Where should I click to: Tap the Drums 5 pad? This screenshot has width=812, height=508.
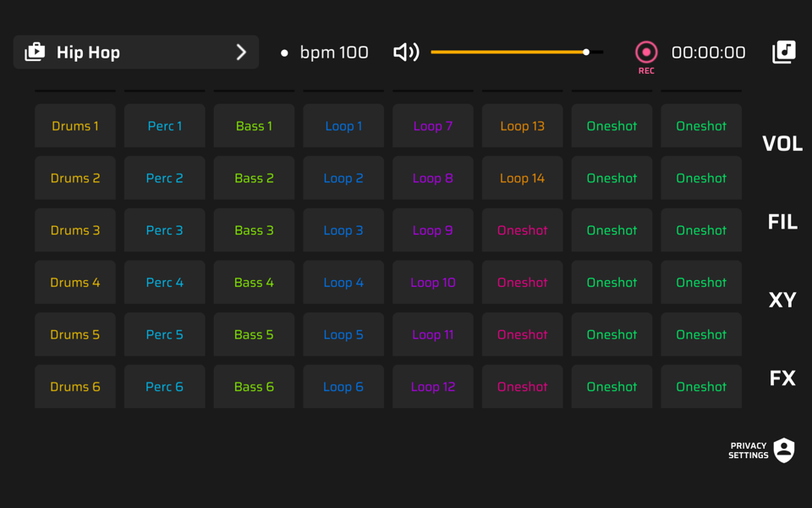[75, 334]
